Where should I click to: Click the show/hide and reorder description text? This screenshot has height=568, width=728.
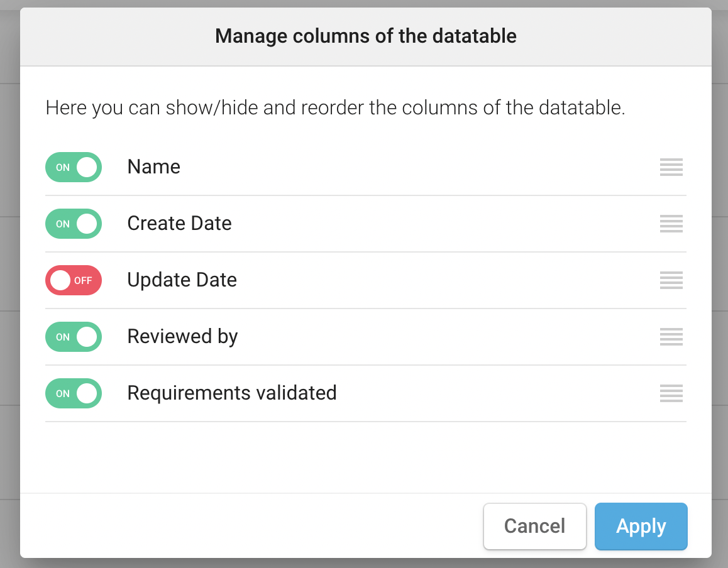pyautogui.click(x=335, y=108)
